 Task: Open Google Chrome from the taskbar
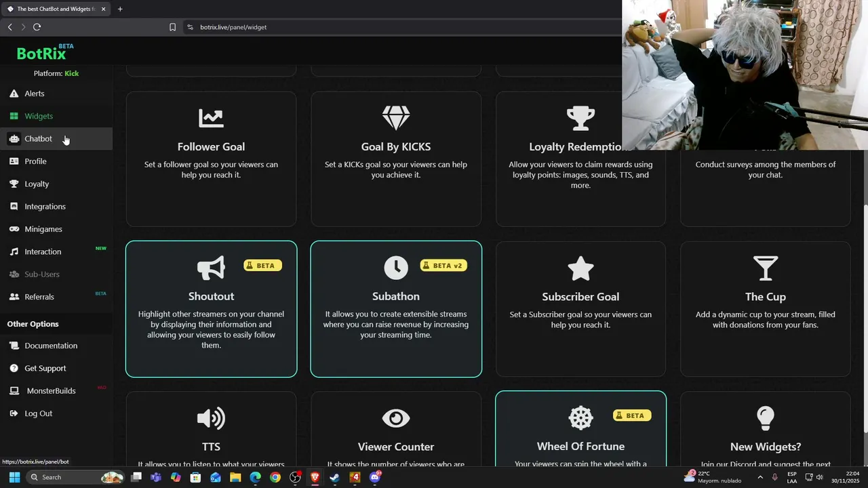tap(275, 477)
